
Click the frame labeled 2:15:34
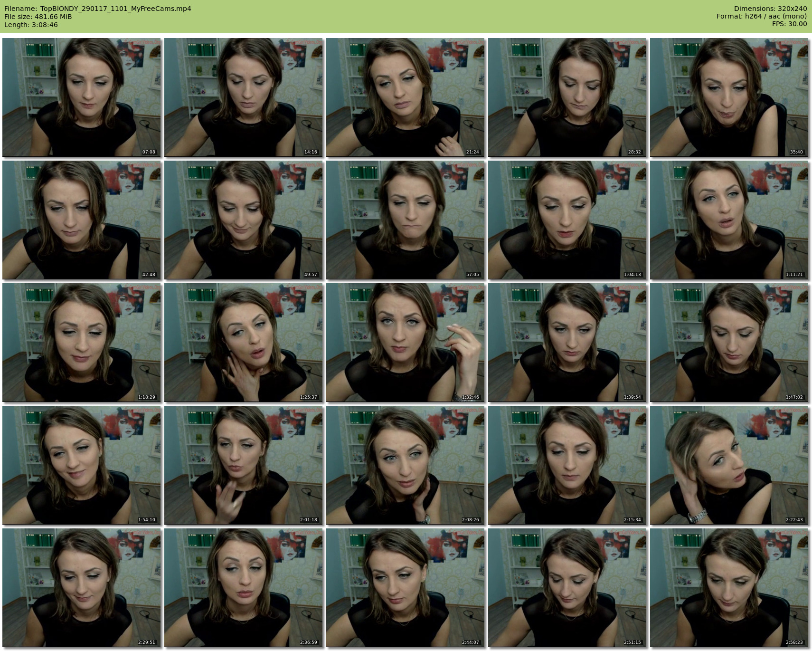point(567,465)
